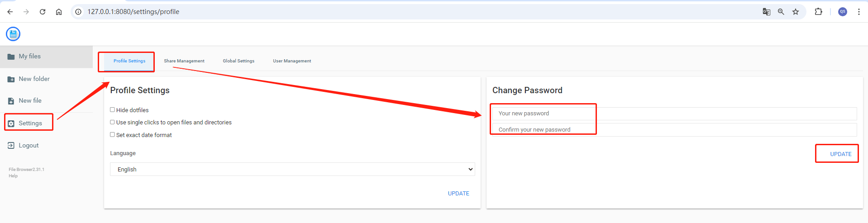
Task: Open browser extensions puzzle icon
Action: point(818,12)
